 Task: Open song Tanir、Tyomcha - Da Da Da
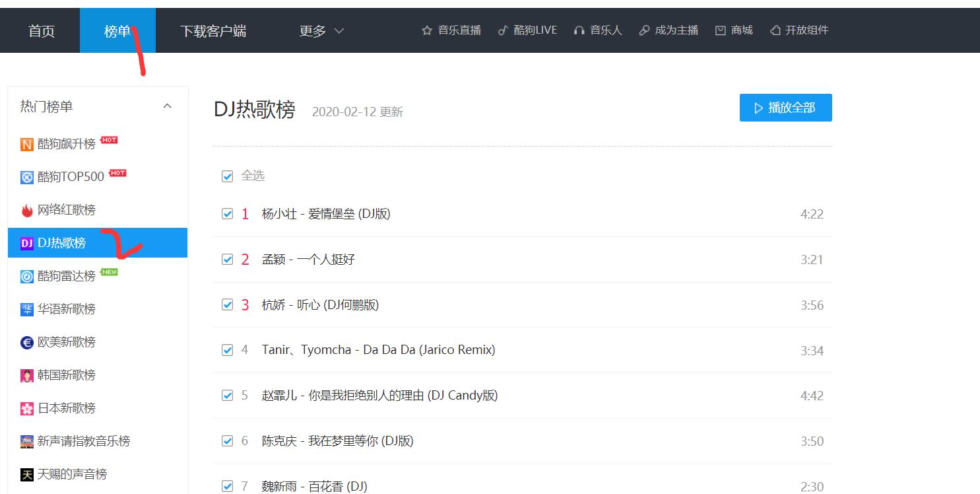pos(378,350)
